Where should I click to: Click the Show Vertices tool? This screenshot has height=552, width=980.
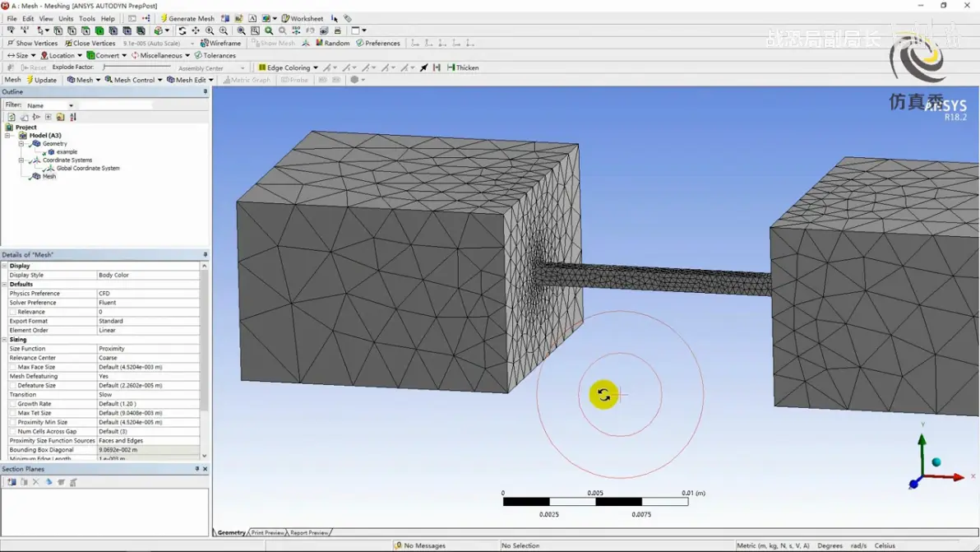32,43
